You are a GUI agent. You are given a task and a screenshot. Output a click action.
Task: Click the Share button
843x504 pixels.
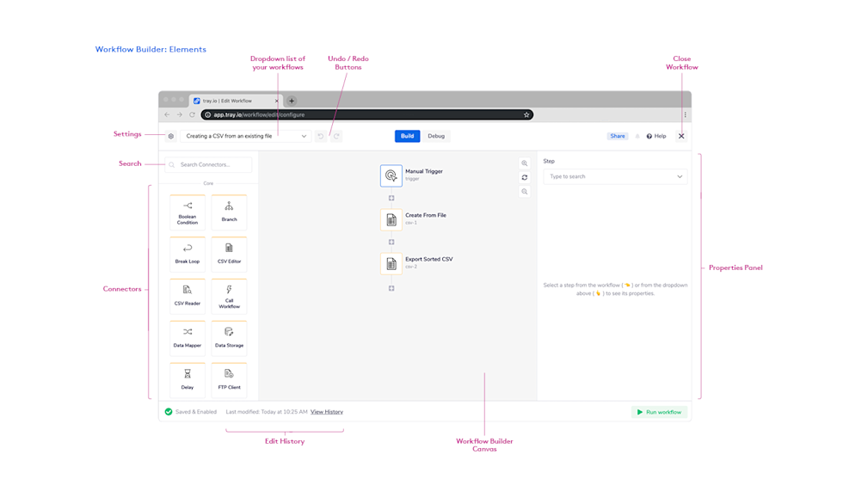coord(617,135)
